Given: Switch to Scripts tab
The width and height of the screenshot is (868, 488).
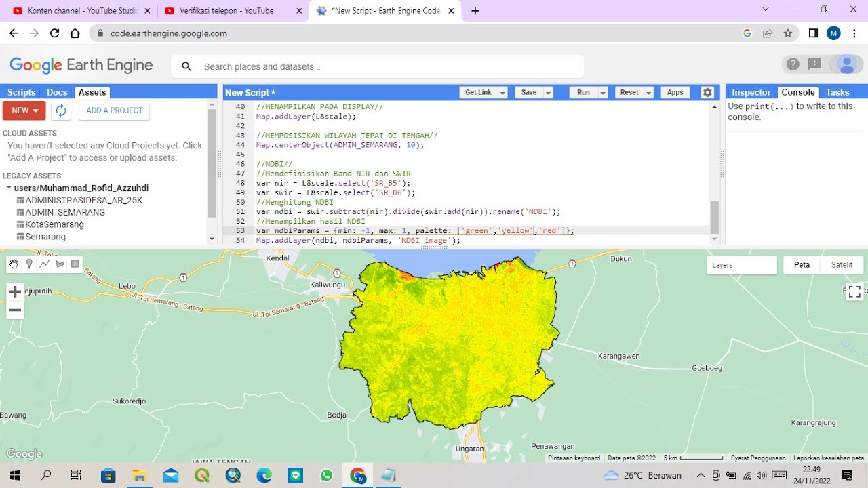Looking at the screenshot, I should click(x=21, y=92).
